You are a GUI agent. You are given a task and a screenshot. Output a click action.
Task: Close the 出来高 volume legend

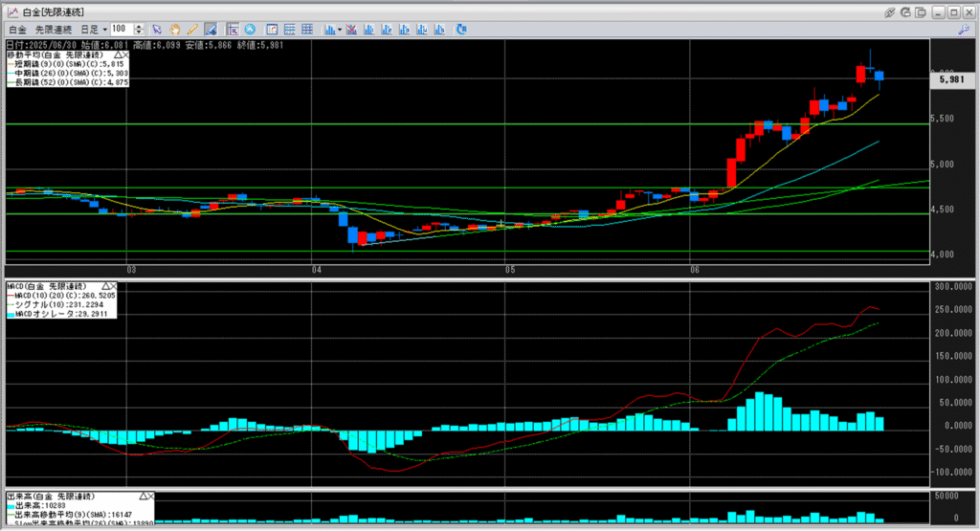click(x=150, y=496)
